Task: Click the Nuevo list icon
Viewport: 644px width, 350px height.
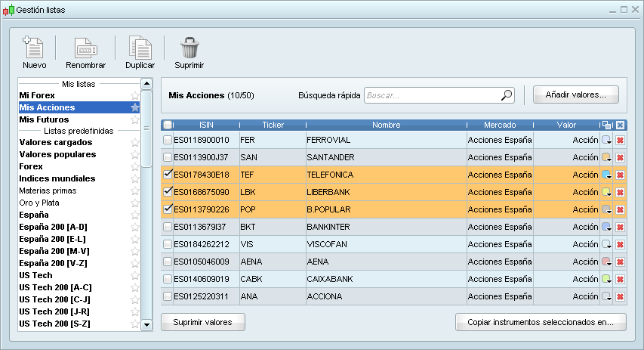Action: tap(34, 48)
